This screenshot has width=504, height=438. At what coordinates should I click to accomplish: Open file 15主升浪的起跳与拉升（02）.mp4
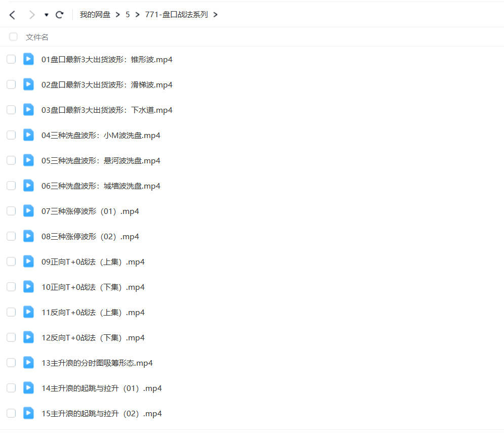(102, 414)
